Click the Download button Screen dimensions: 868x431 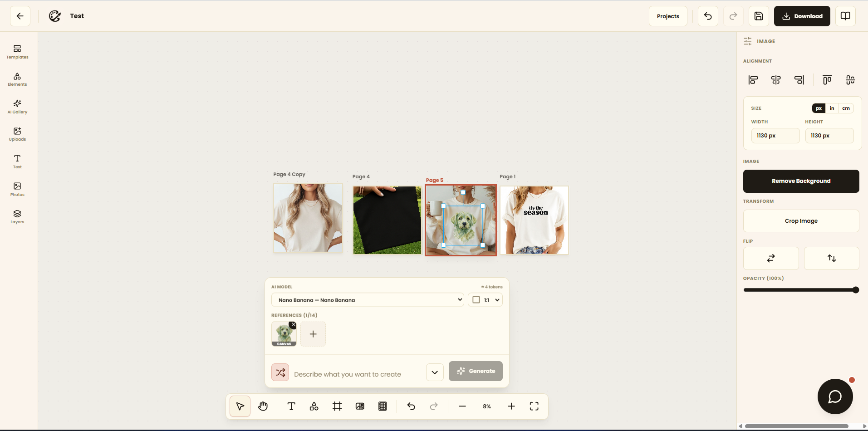click(802, 16)
